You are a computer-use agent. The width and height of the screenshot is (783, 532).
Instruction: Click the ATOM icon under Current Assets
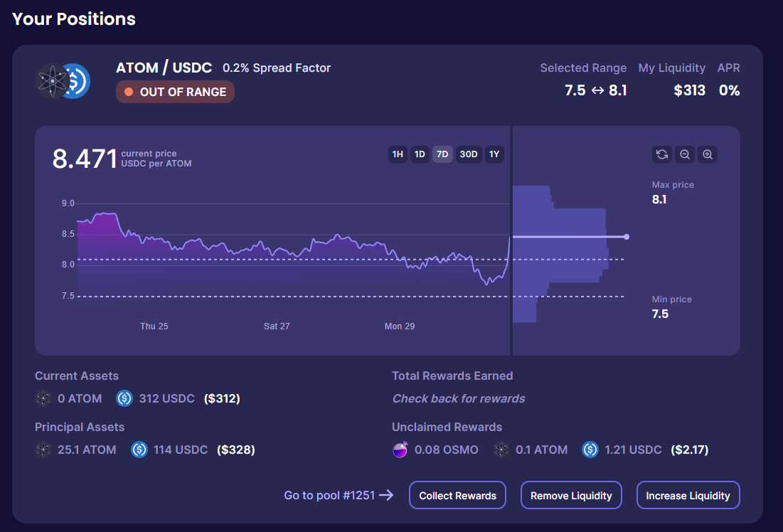[43, 398]
